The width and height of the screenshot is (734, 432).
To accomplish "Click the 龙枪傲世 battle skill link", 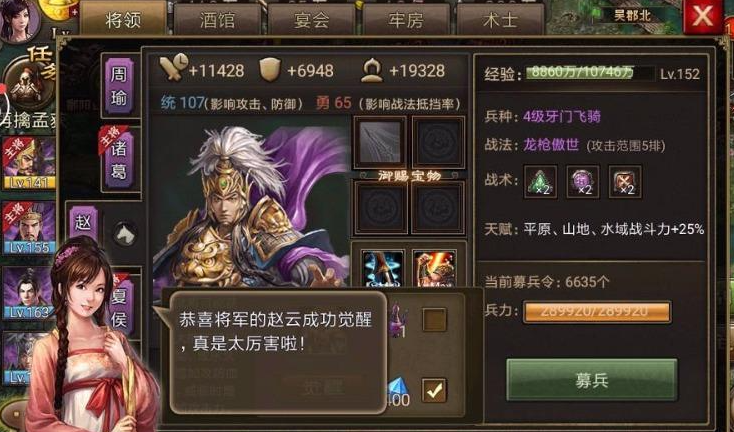I will pos(551,145).
